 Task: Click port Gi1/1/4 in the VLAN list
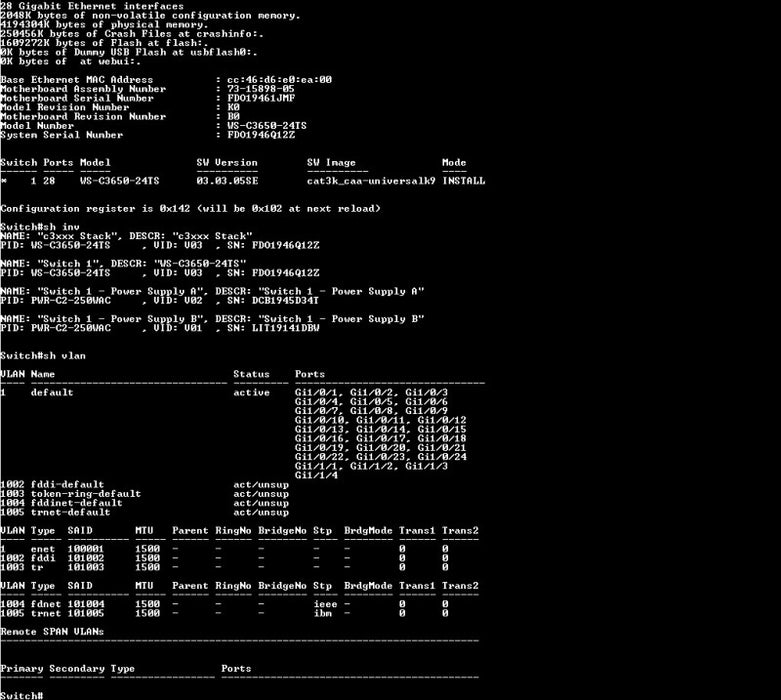click(316, 475)
